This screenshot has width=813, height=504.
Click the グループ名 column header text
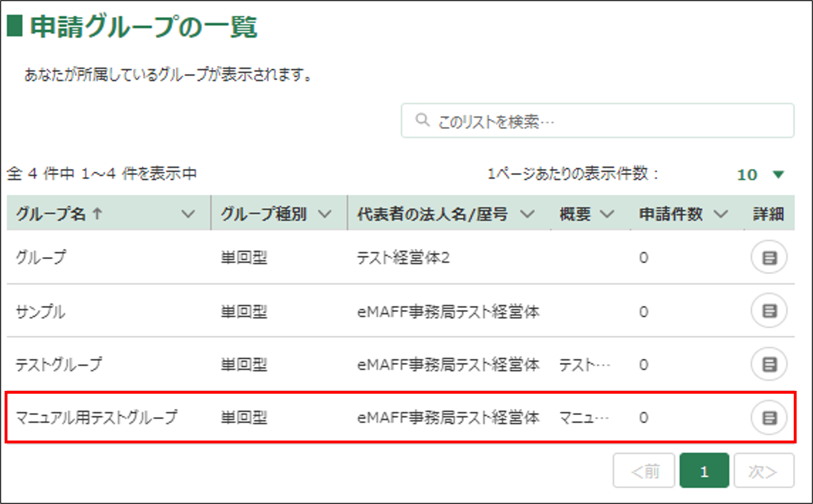(x=51, y=214)
